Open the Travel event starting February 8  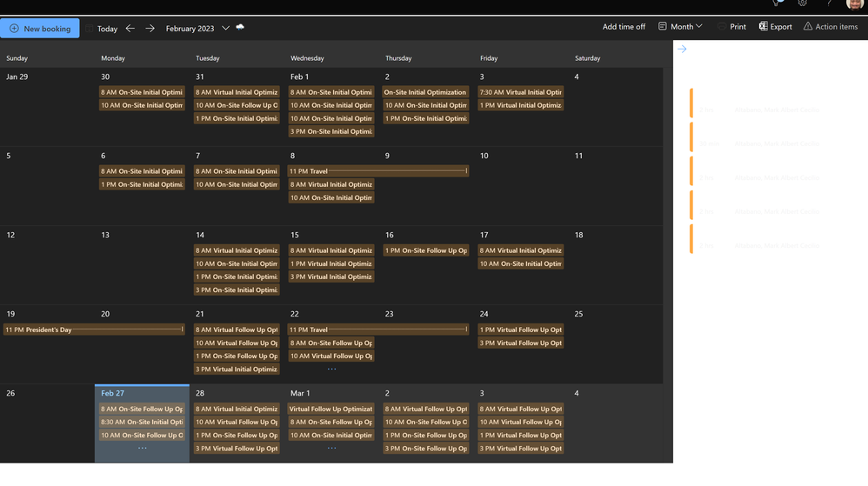pyautogui.click(x=378, y=171)
